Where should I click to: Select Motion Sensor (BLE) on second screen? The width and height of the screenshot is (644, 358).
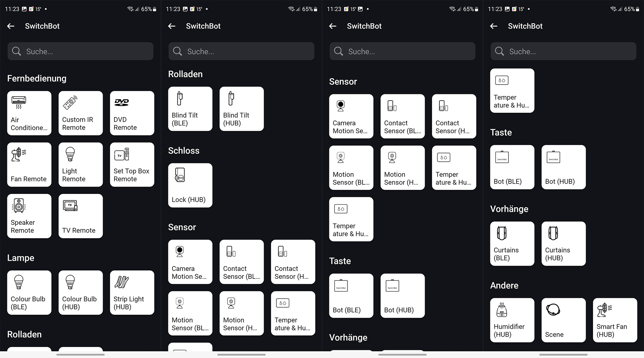[190, 313]
